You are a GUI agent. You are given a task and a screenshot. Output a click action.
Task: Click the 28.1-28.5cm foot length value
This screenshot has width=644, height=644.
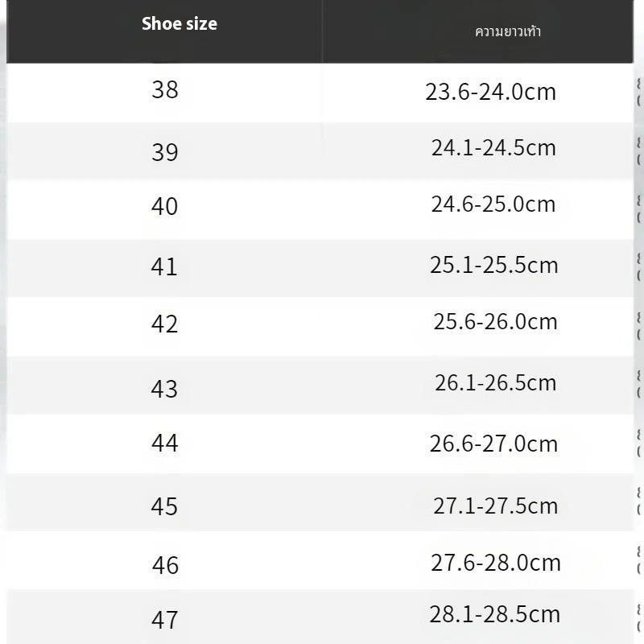[x=494, y=615]
